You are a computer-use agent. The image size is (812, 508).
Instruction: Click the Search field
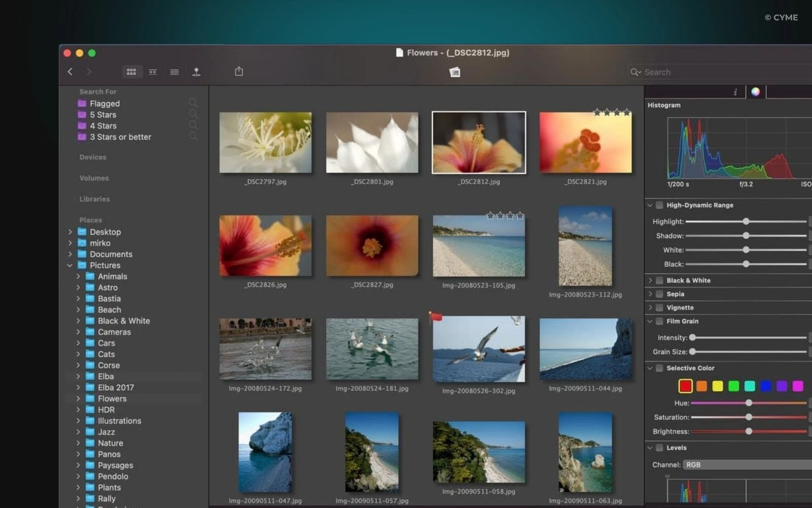pyautogui.click(x=720, y=72)
